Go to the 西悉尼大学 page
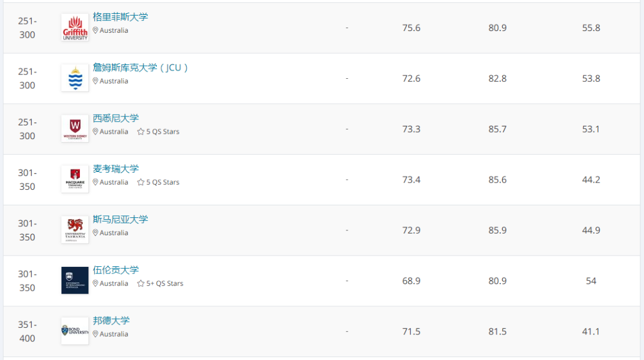Viewport: 644px width, 360px height. pyautogui.click(x=116, y=118)
